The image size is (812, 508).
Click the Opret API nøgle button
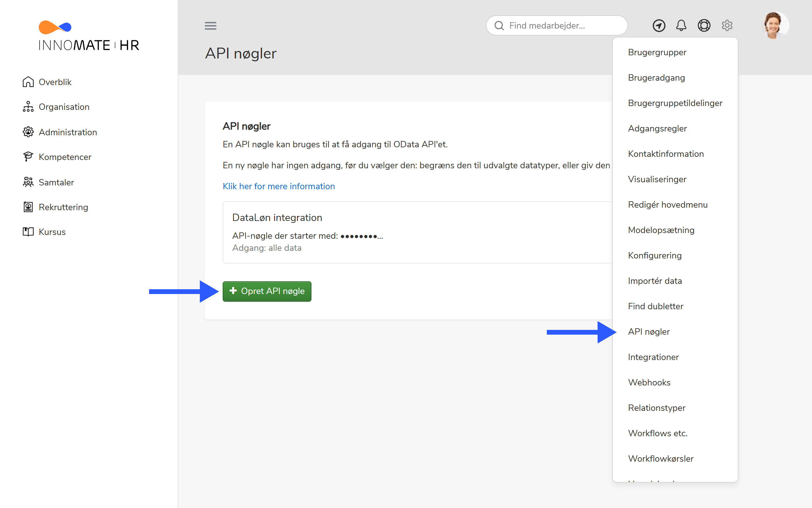point(267,291)
